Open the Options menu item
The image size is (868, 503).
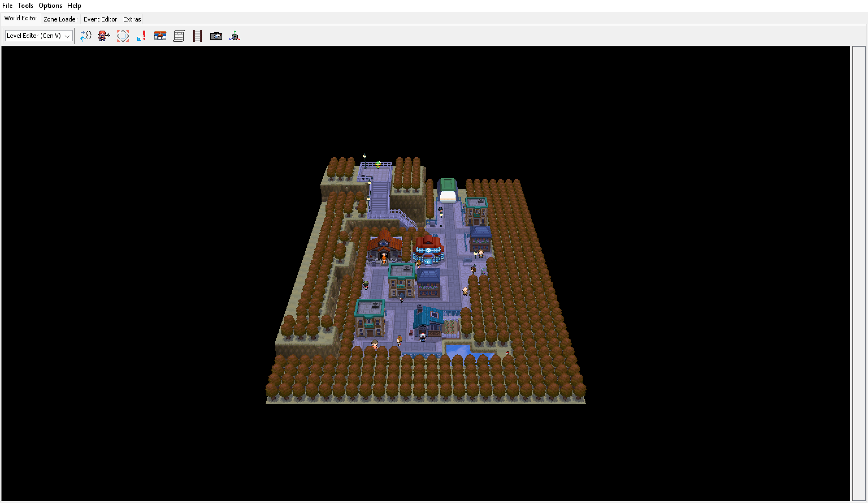50,5
